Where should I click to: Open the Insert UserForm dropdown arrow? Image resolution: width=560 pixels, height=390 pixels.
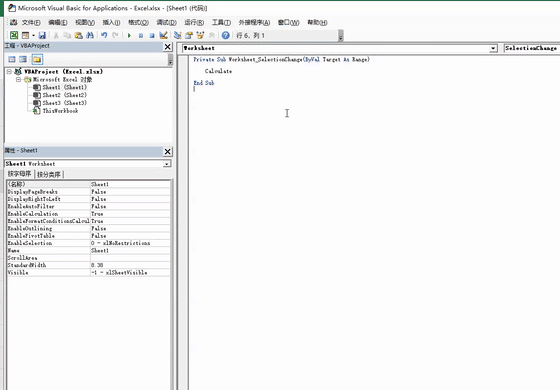[x=33, y=35]
